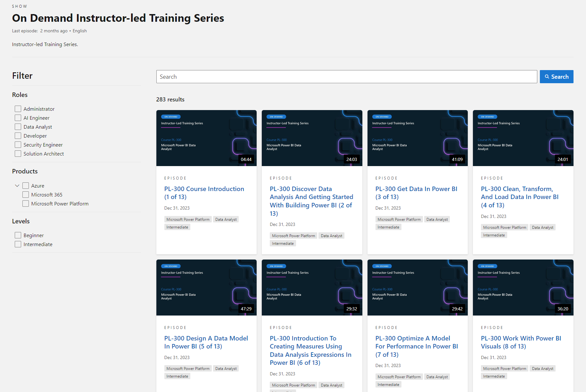Viewport: 586px width, 392px height.
Task: Enable the Microsoft 365 product filter
Action: click(x=26, y=195)
